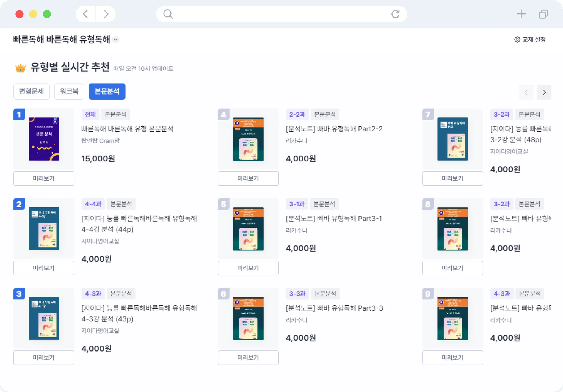Click 미리보기 under rank 1 book

pos(44,178)
